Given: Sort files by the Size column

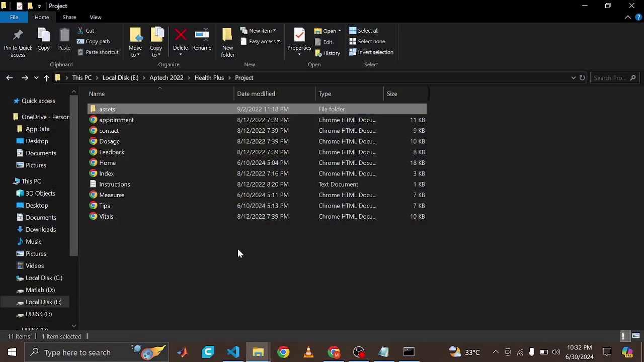Looking at the screenshot, I should tap(406, 94).
